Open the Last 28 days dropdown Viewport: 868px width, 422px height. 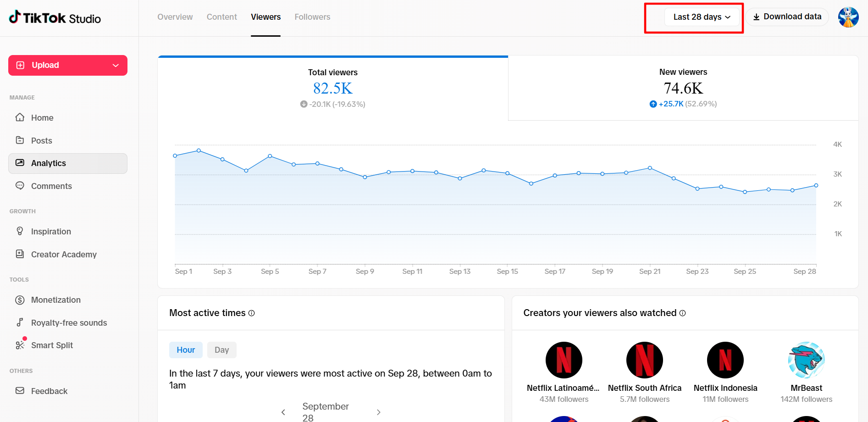[x=702, y=17]
